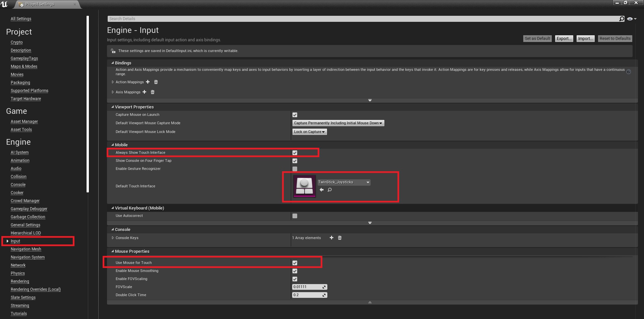Add a new Axis Mapping with plus icon
The image size is (644, 319).
[145, 92]
